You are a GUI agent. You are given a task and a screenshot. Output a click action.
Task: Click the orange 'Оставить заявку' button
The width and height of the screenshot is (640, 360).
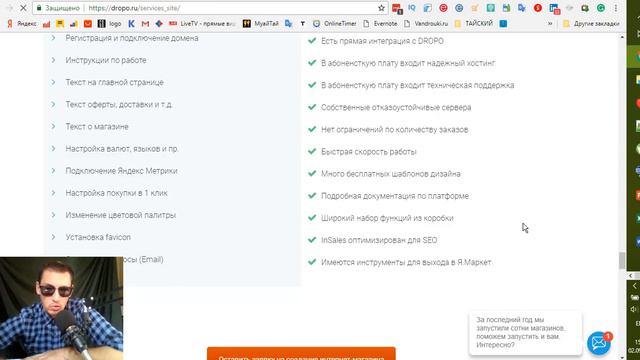[x=301, y=353]
